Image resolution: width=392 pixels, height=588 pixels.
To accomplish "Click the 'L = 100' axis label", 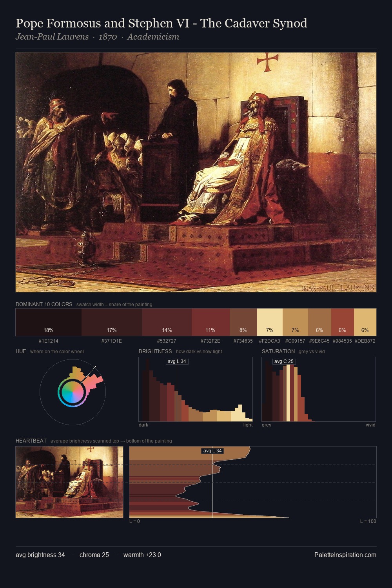I will click(368, 521).
